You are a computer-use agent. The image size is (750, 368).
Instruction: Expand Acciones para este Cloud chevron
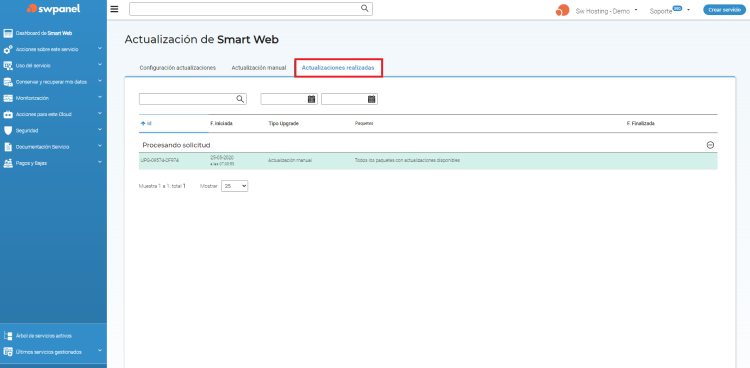tap(99, 114)
